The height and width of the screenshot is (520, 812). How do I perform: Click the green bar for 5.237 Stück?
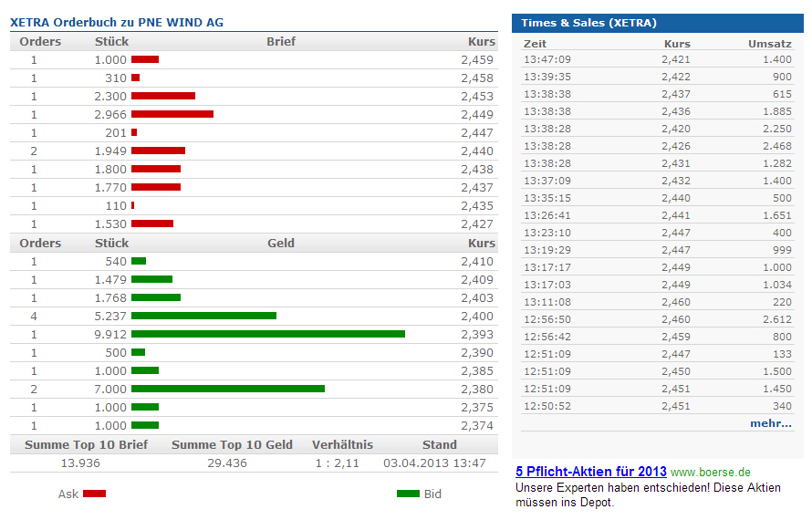[204, 316]
